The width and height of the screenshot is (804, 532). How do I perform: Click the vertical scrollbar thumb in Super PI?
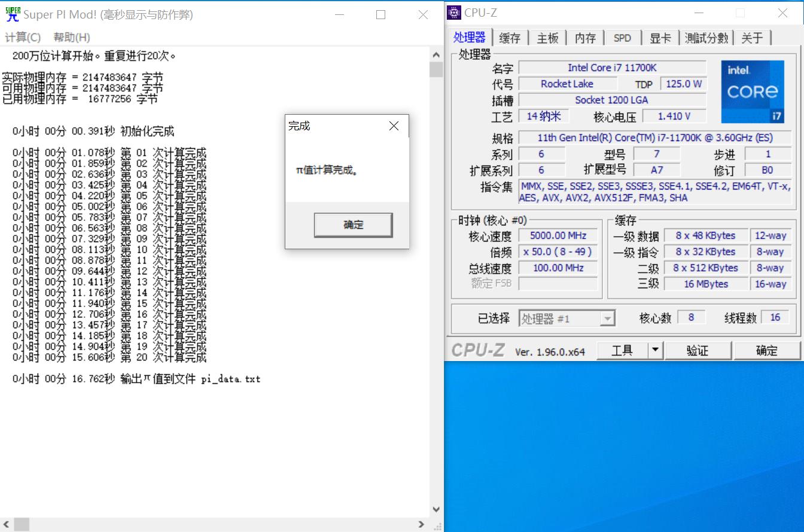(436, 70)
